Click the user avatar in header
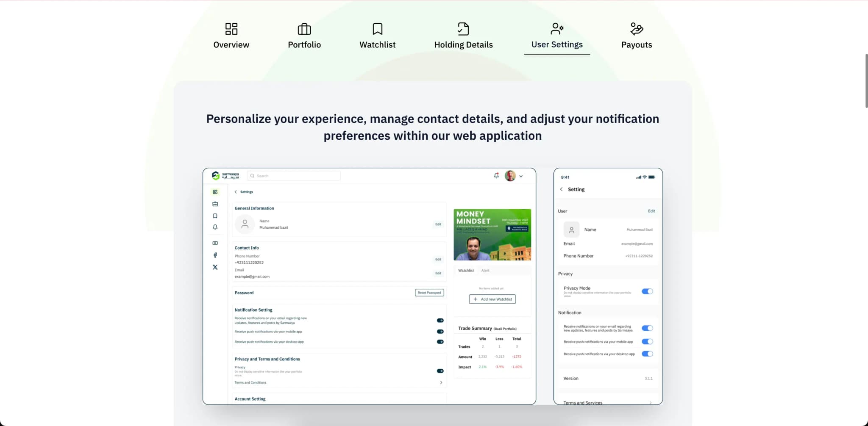 510,176
